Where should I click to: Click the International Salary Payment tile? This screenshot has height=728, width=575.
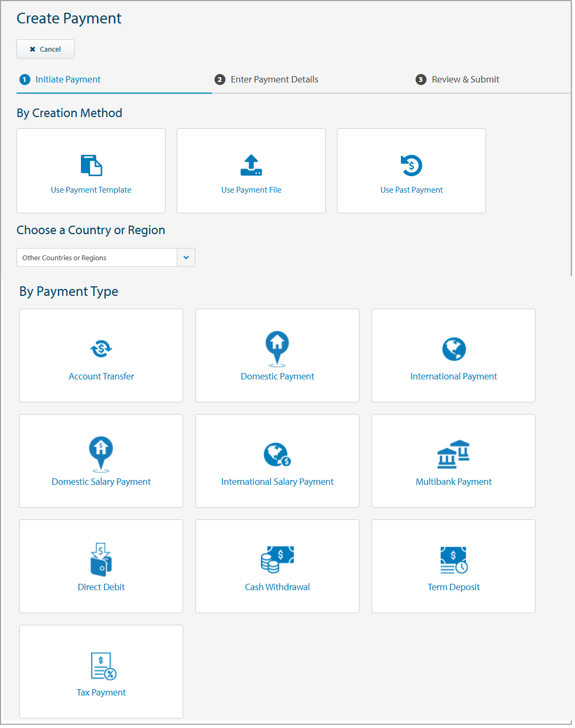point(277,461)
